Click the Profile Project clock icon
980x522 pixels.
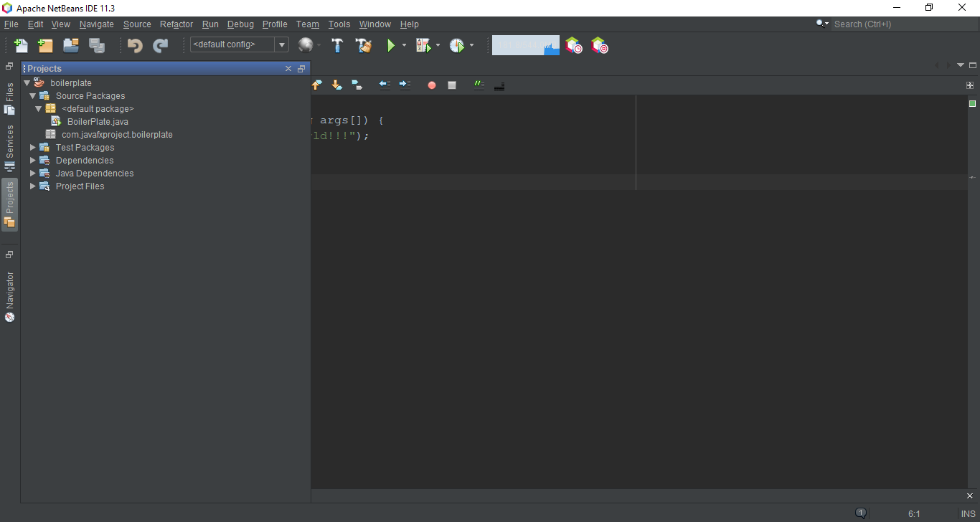(x=457, y=45)
